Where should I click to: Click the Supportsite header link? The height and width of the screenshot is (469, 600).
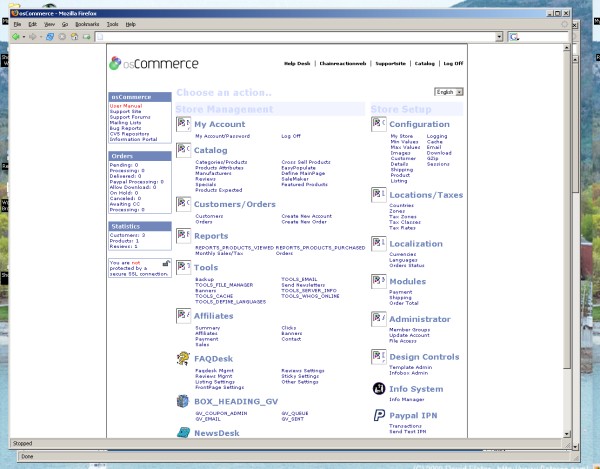coord(390,64)
